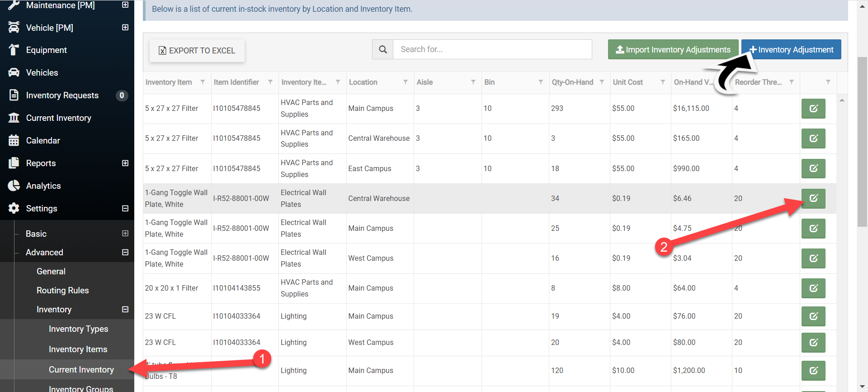Collapse the Advanced settings submenu

click(x=125, y=252)
